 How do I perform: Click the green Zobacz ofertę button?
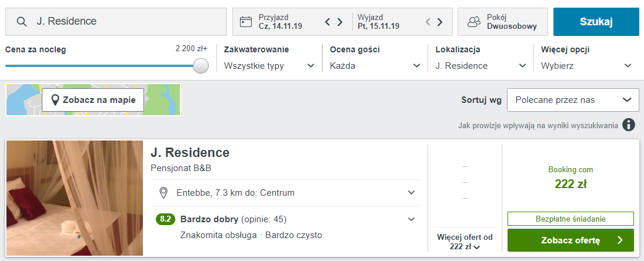tap(570, 240)
